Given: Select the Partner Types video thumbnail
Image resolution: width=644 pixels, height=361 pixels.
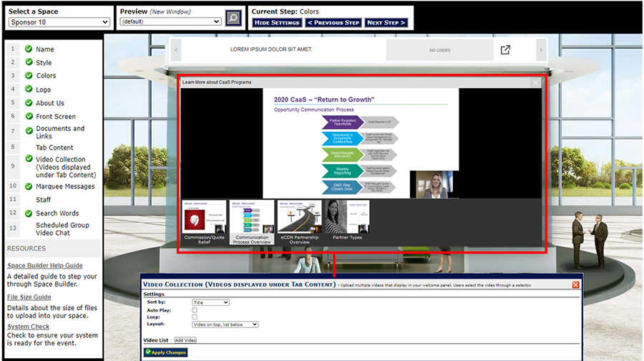Looking at the screenshot, I should [347, 222].
